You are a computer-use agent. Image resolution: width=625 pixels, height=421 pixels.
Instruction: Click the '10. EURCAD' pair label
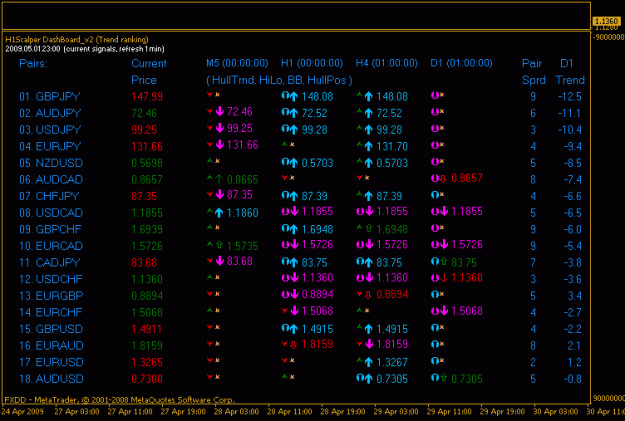pos(51,246)
